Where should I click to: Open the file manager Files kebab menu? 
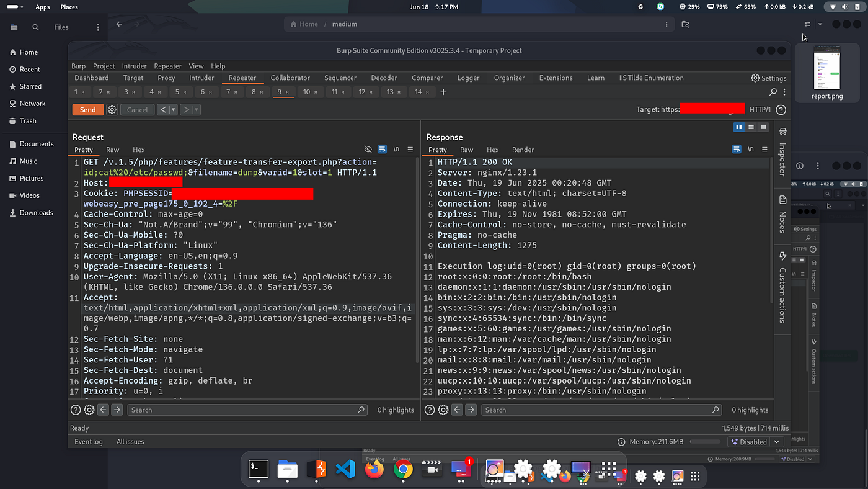coord(97,27)
